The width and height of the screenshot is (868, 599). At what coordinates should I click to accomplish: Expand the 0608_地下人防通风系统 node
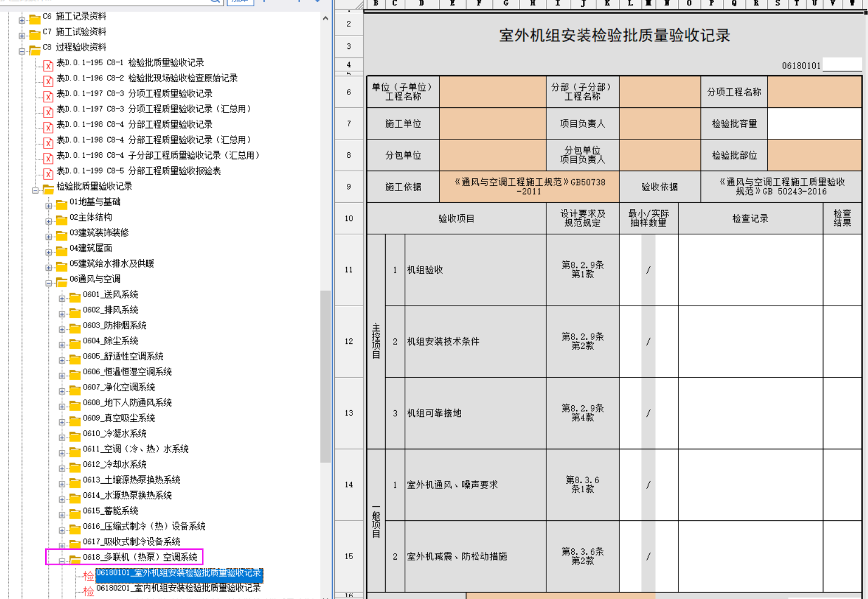click(x=62, y=406)
